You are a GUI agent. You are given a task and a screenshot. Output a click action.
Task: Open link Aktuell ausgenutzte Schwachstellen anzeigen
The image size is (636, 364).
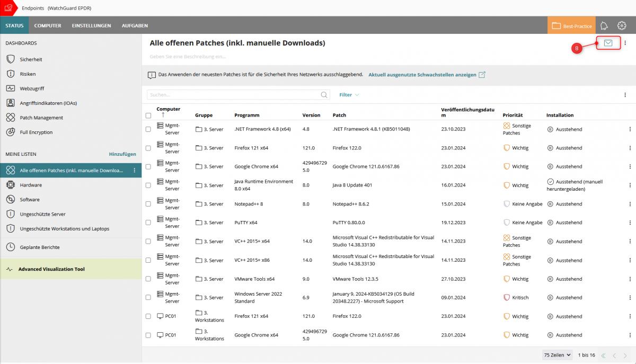(x=421, y=75)
